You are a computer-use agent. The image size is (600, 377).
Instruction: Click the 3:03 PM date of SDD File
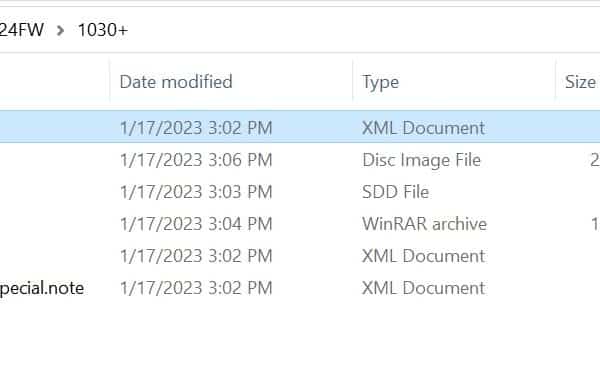pyautogui.click(x=196, y=192)
